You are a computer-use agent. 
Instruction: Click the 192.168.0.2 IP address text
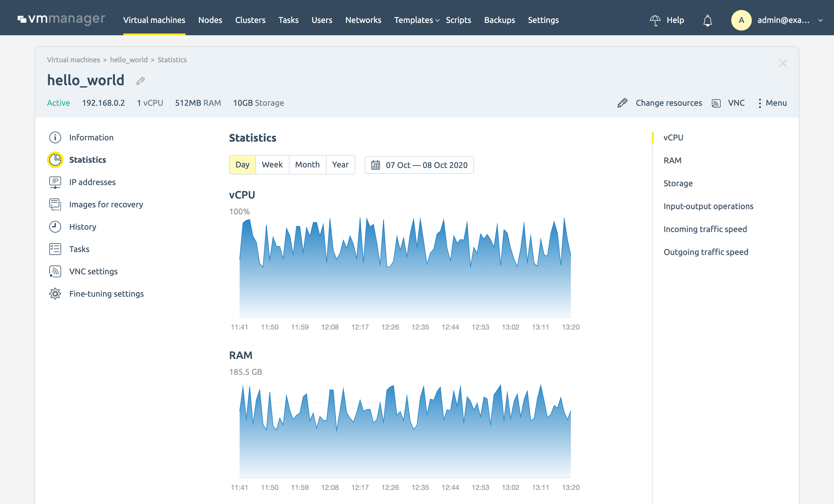[103, 103]
